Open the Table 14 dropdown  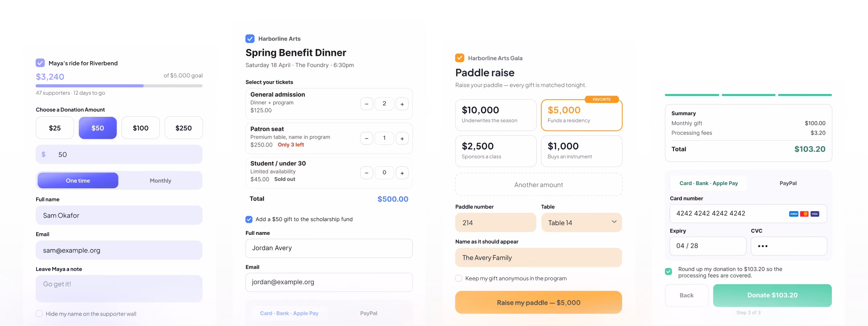581,222
